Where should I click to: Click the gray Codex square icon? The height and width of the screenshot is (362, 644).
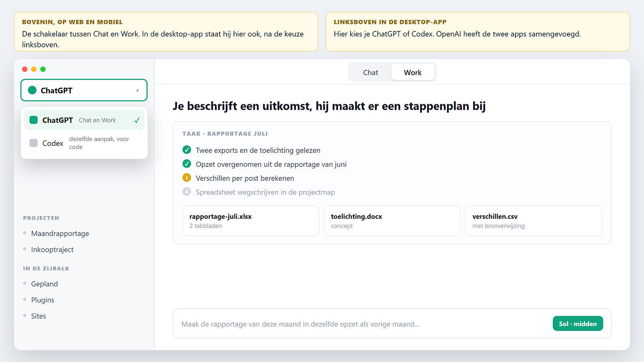34,143
